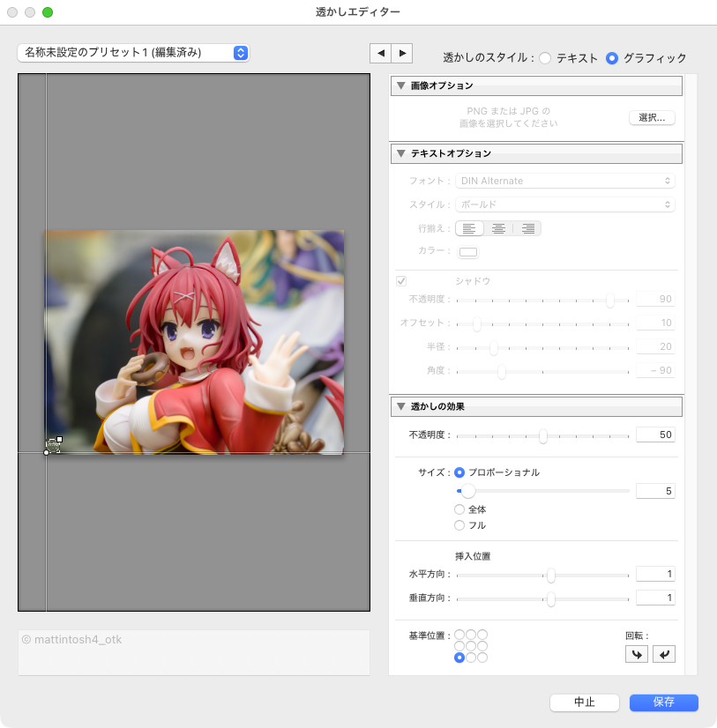The width and height of the screenshot is (717, 728).
Task: Collapse the 画像オプション section
Action: click(x=401, y=85)
